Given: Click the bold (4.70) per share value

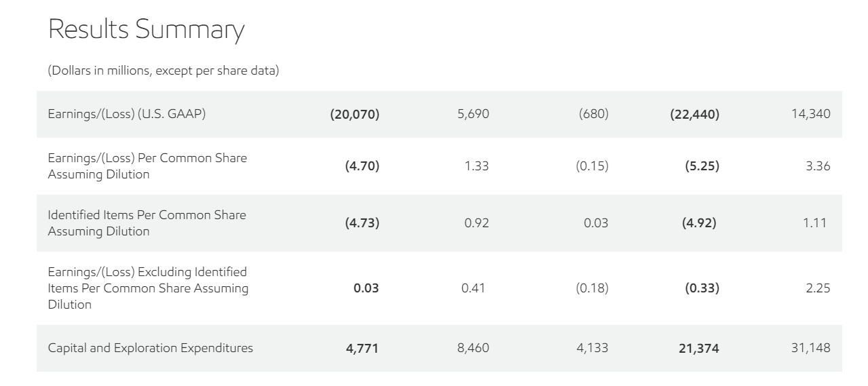Looking at the screenshot, I should [363, 166].
